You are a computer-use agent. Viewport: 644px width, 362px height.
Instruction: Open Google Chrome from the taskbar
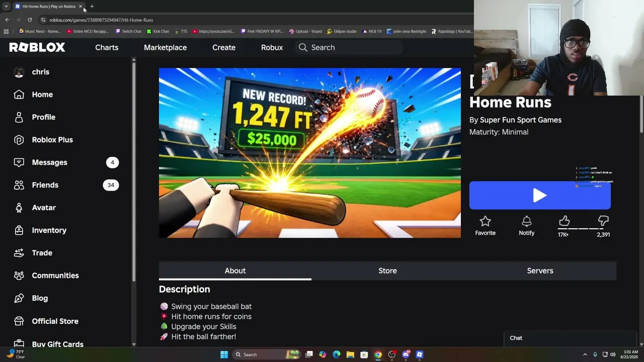(x=378, y=354)
